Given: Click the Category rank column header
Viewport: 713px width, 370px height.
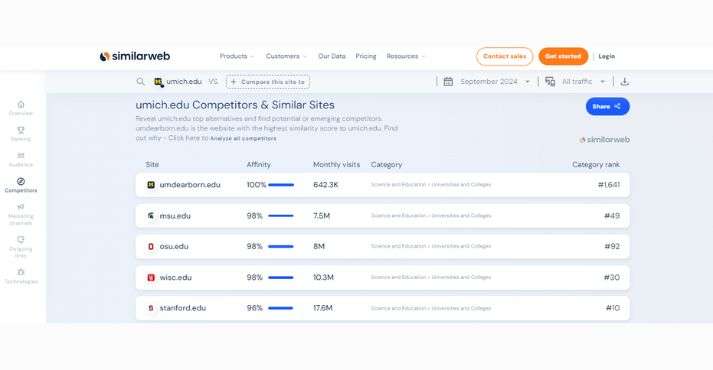Looking at the screenshot, I should pyautogui.click(x=596, y=165).
